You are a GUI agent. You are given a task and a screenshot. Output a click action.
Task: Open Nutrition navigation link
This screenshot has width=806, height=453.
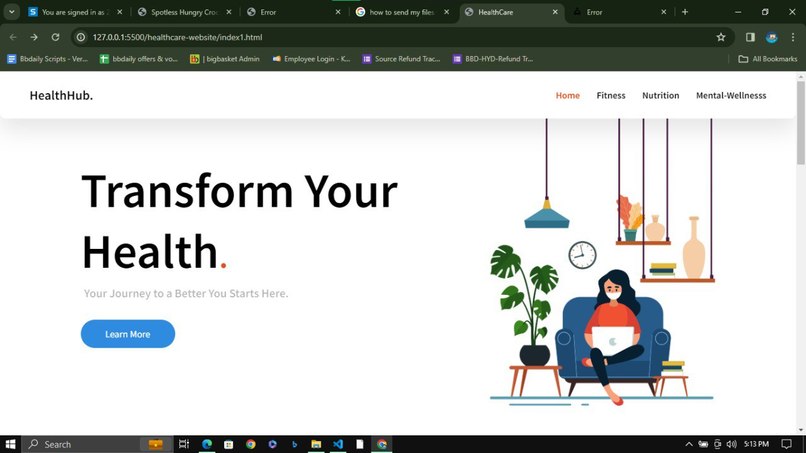tap(661, 95)
